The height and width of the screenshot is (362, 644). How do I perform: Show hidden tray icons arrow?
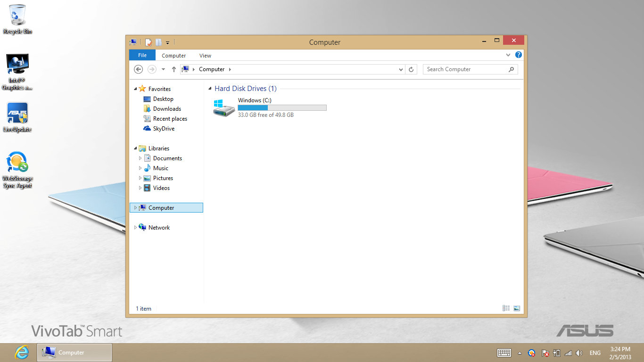pyautogui.click(x=520, y=353)
